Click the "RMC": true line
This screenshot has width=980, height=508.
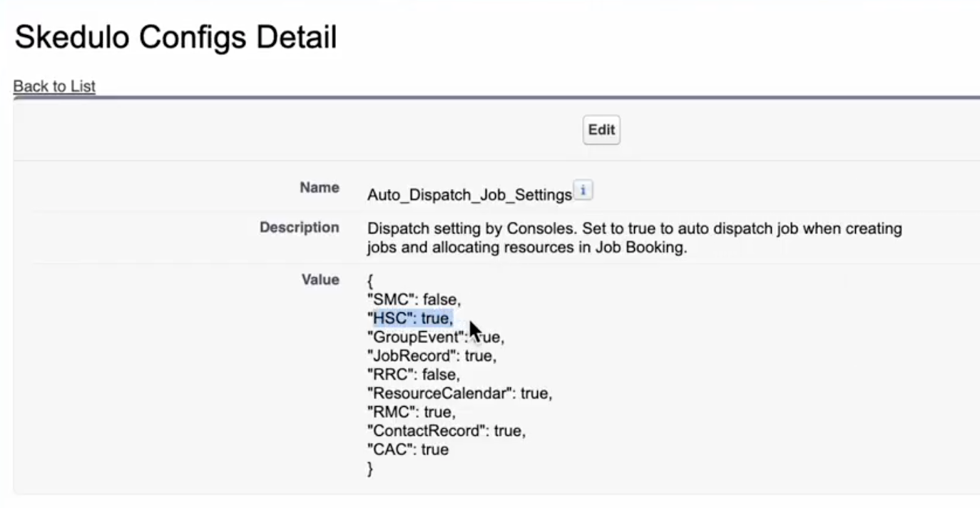pos(411,412)
